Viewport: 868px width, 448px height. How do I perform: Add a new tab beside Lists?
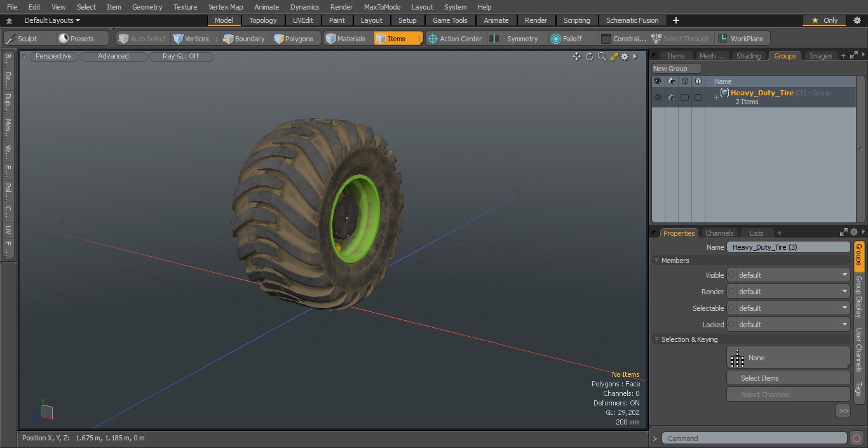[x=779, y=233]
